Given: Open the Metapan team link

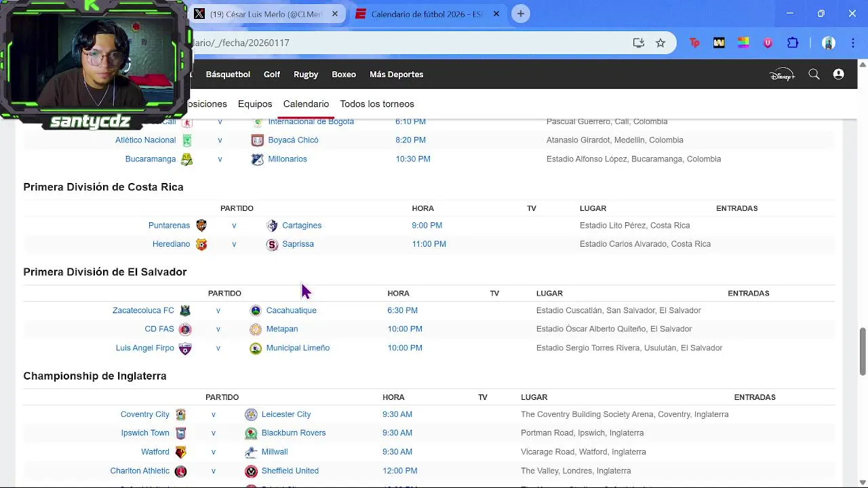Looking at the screenshot, I should (282, 329).
